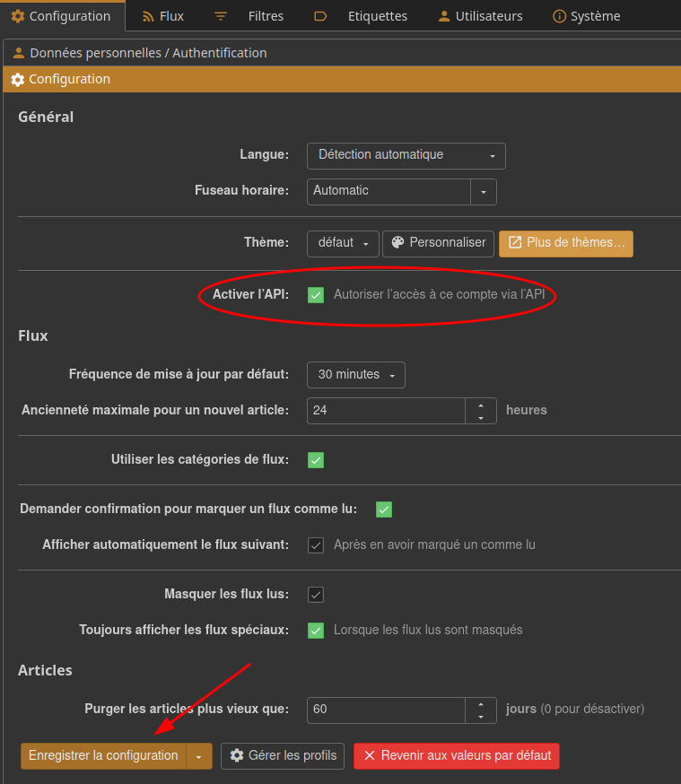The image size is (681, 784).
Task: Expand the Fuseau horaire dropdown arrow
Action: [x=484, y=192]
